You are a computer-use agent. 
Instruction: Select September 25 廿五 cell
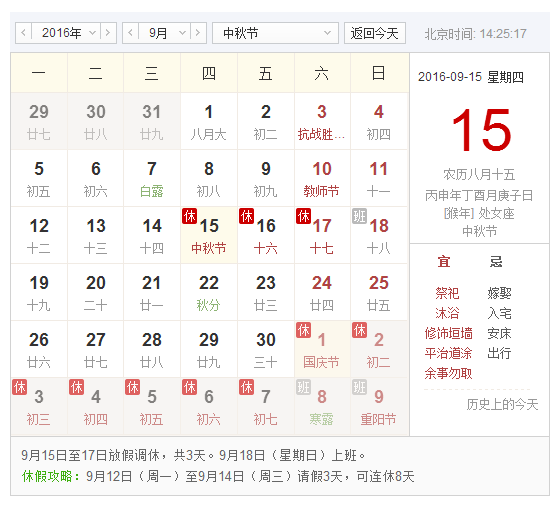click(379, 292)
